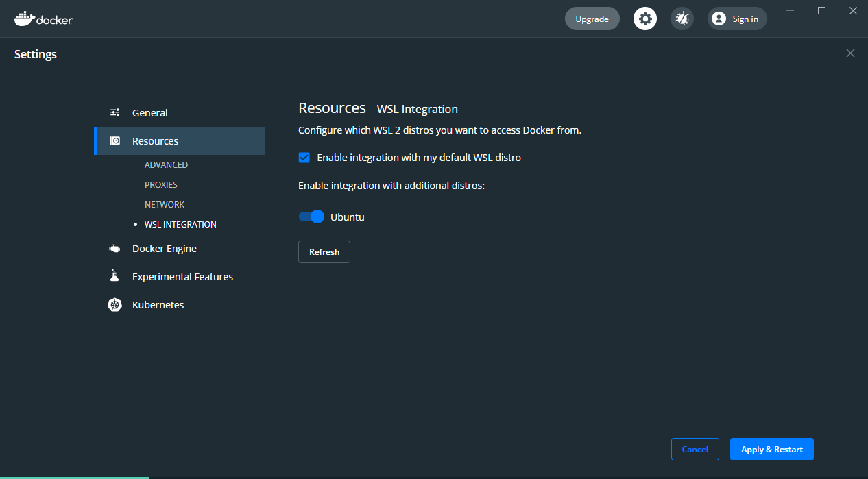Click the Upgrade button
Viewport: 868px width, 479px height.
(592, 19)
